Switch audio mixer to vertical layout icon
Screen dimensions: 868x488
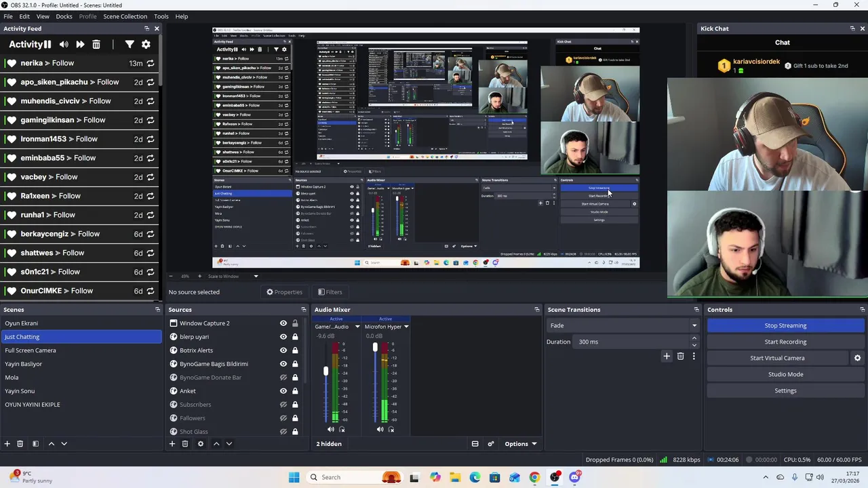475,444
